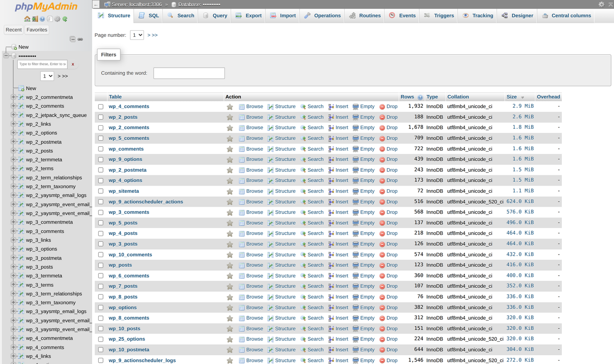This screenshot has width=614, height=364.
Task: Click the Drop icon for wp_4_options
Action: click(382, 180)
